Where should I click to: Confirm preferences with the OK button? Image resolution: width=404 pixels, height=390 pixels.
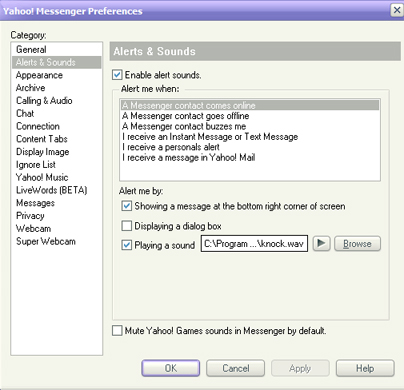click(x=171, y=368)
